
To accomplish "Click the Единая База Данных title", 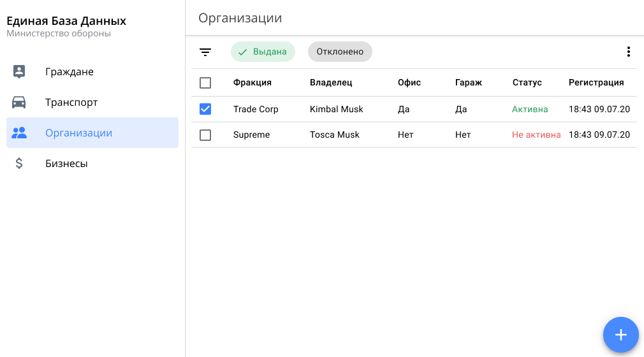I will [66, 21].
